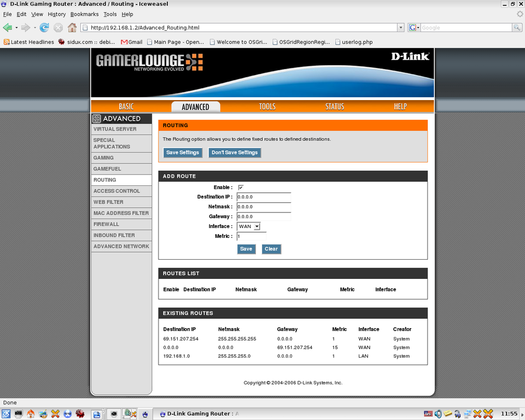
Task: Click the Forward arrow icon
Action: (25, 27)
